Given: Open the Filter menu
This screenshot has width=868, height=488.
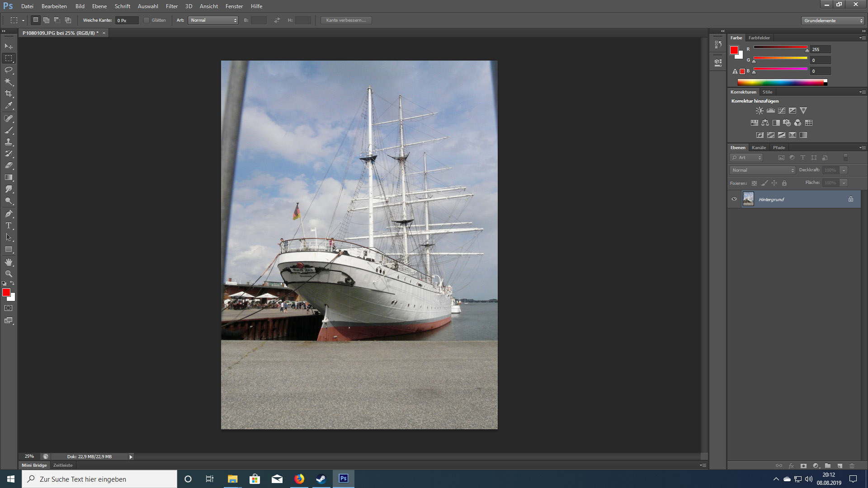Looking at the screenshot, I should coord(171,6).
